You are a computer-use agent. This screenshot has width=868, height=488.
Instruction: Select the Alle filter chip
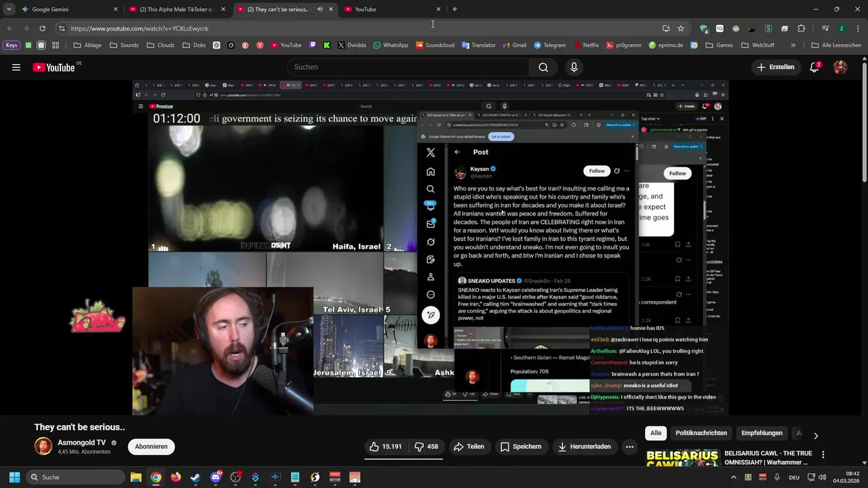[x=656, y=433]
